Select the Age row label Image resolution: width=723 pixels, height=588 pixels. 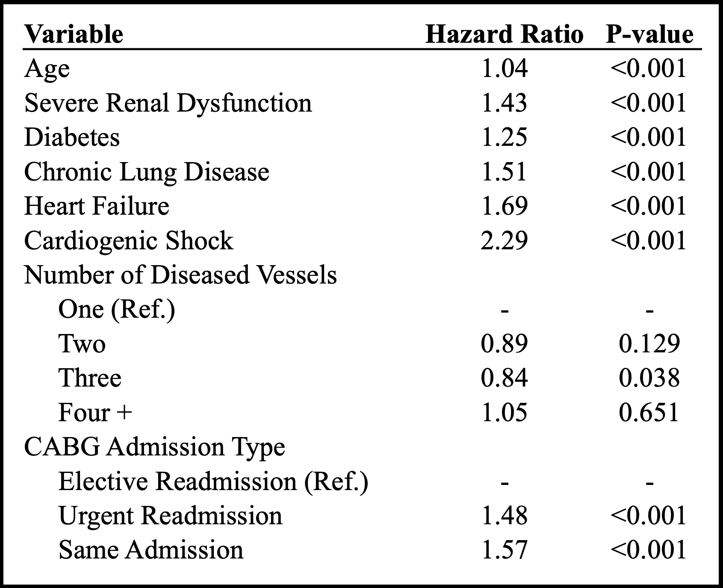(x=47, y=69)
